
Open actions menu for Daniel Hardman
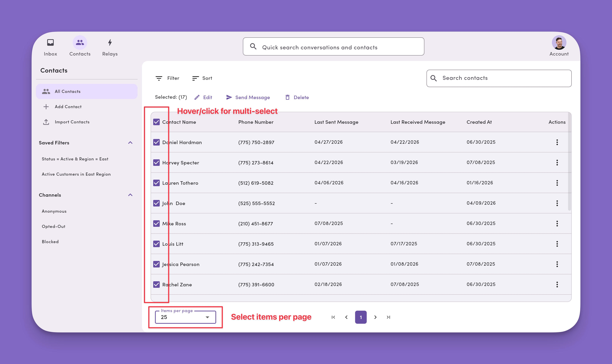[557, 142]
